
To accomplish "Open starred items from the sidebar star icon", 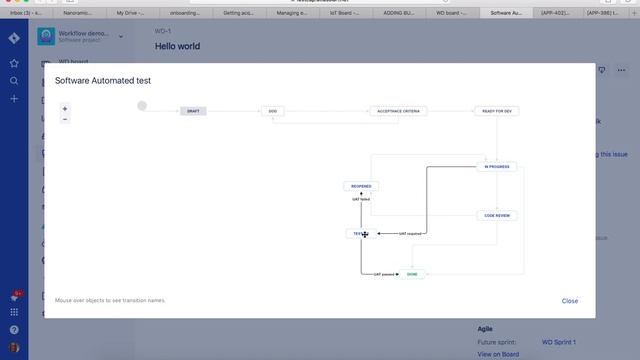I will point(14,63).
